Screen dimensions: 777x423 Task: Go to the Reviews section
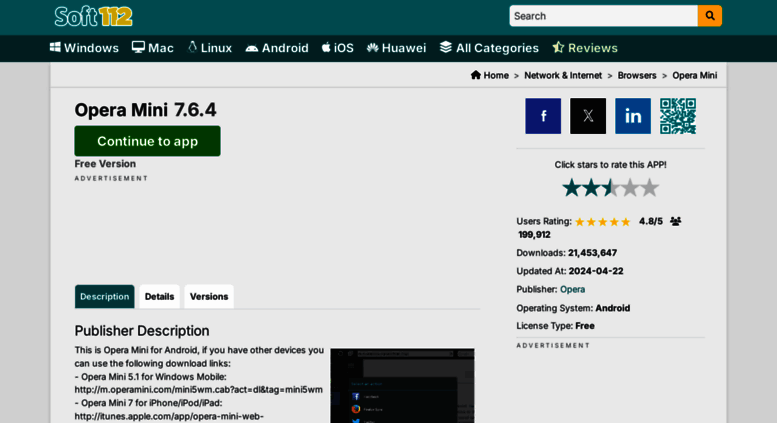point(585,48)
